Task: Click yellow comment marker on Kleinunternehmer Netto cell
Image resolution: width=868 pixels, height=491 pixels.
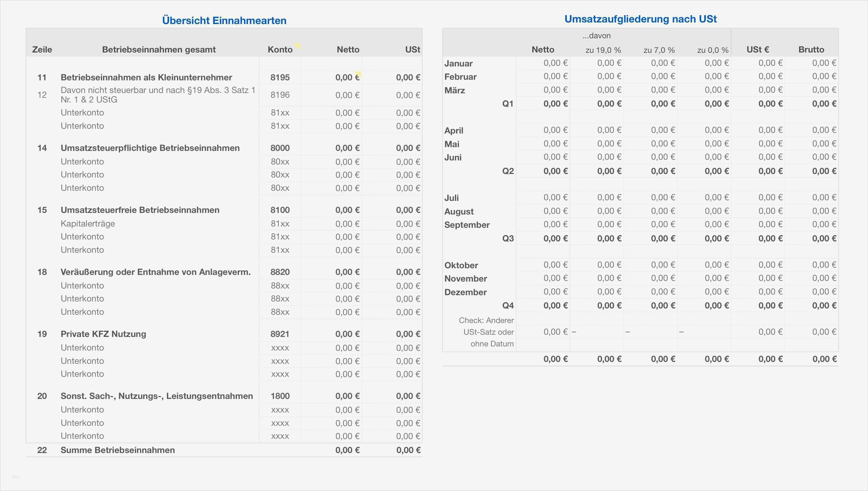Action: [358, 74]
